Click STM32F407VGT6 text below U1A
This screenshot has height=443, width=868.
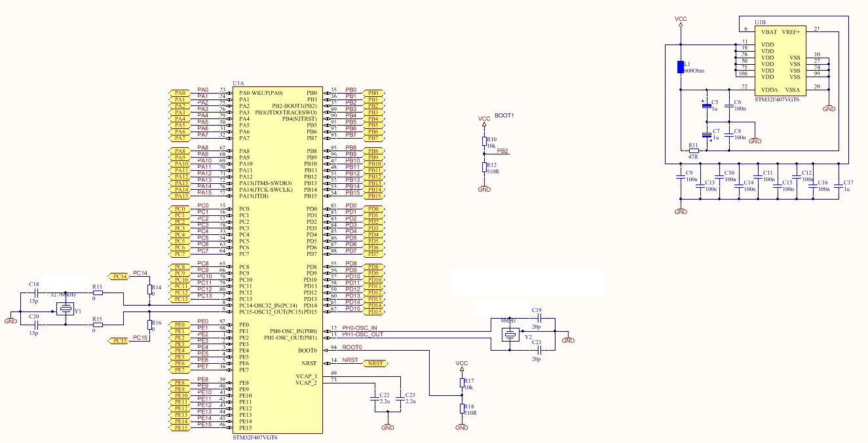coord(255,437)
